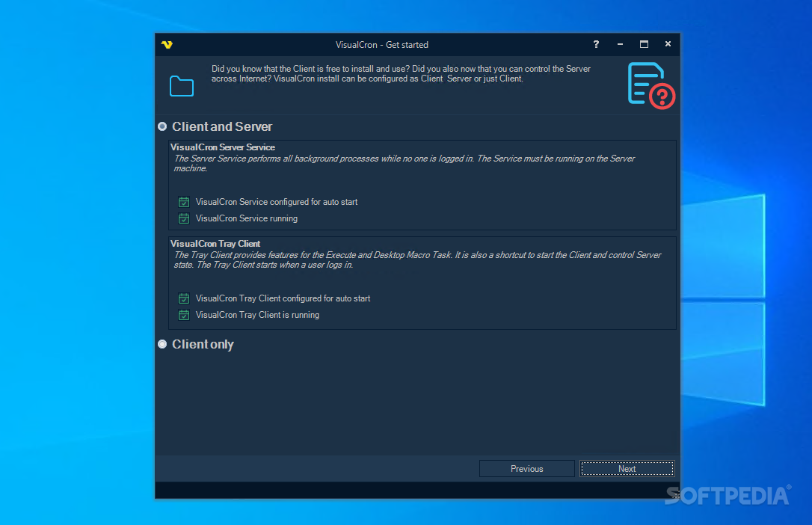Minimize the Get started window

pos(620,45)
